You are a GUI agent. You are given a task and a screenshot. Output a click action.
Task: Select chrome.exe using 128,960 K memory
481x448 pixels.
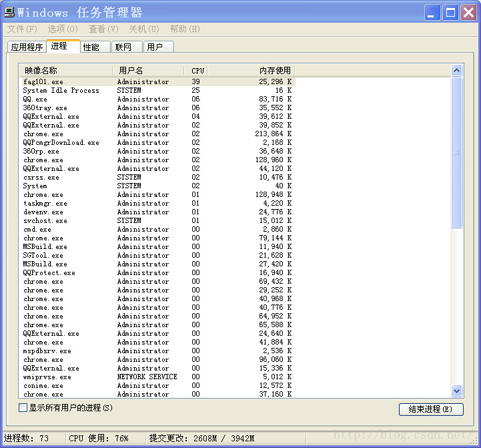tap(157, 160)
